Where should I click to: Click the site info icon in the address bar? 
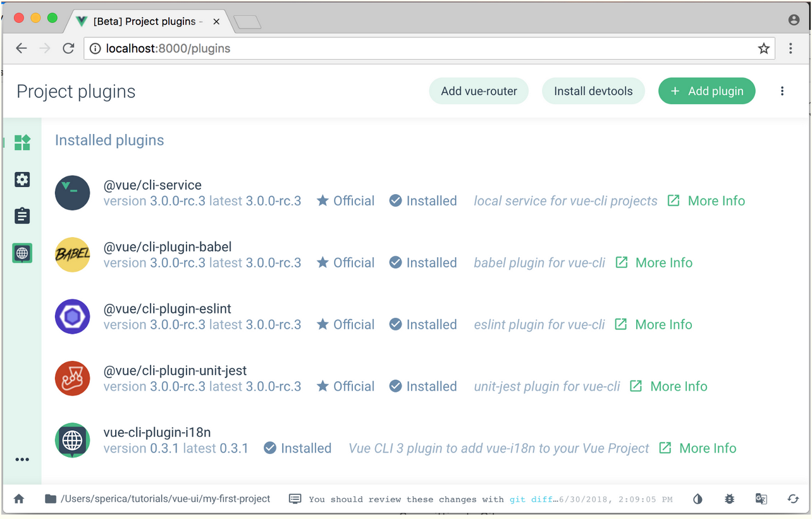pos(95,49)
